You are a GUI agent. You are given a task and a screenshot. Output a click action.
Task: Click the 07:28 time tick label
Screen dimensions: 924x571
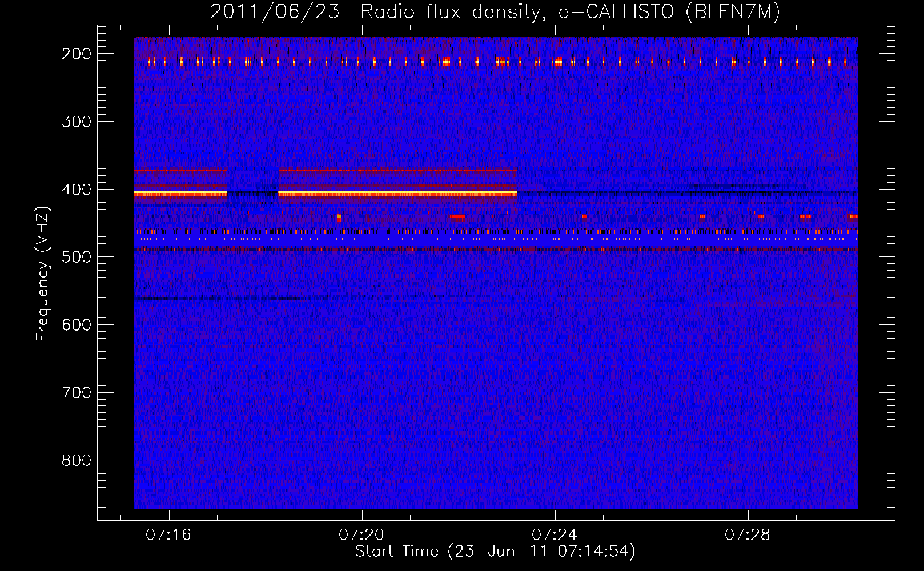[748, 535]
